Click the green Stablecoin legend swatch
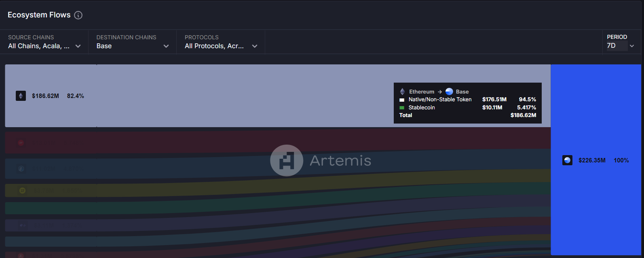 pyautogui.click(x=402, y=108)
